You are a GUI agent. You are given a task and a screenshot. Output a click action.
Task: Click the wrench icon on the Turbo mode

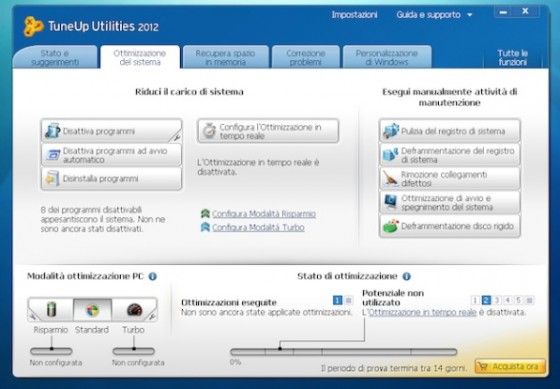tap(152, 316)
